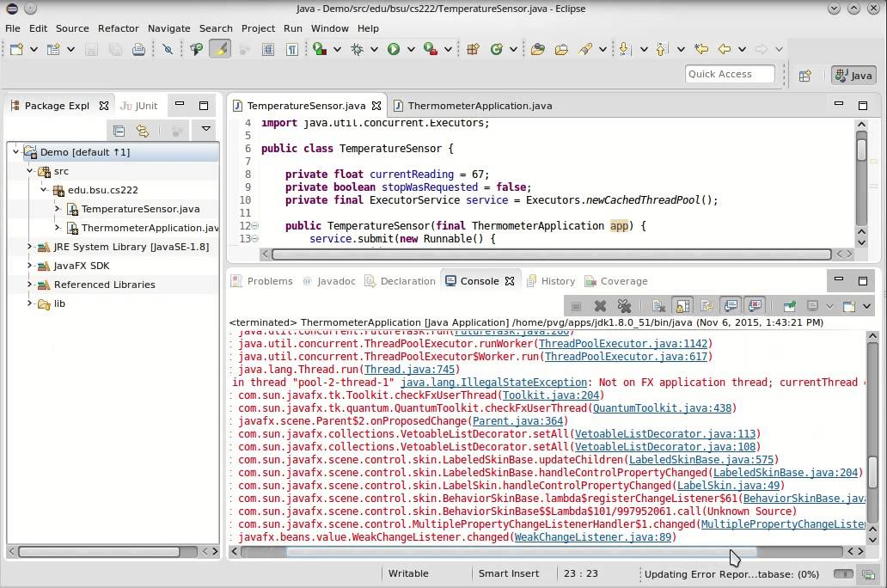Expand the JavaFX SDK node
The height and width of the screenshot is (588, 887).
29,266
